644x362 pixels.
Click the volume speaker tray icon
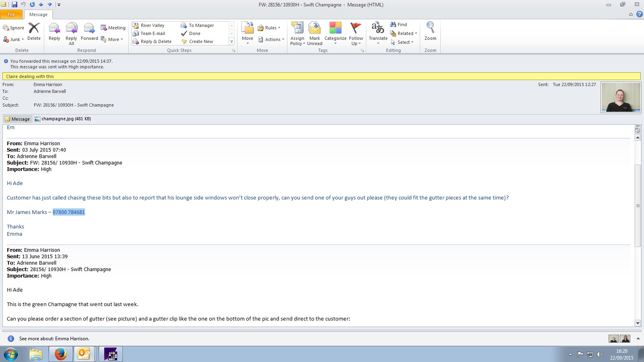(x=600, y=354)
